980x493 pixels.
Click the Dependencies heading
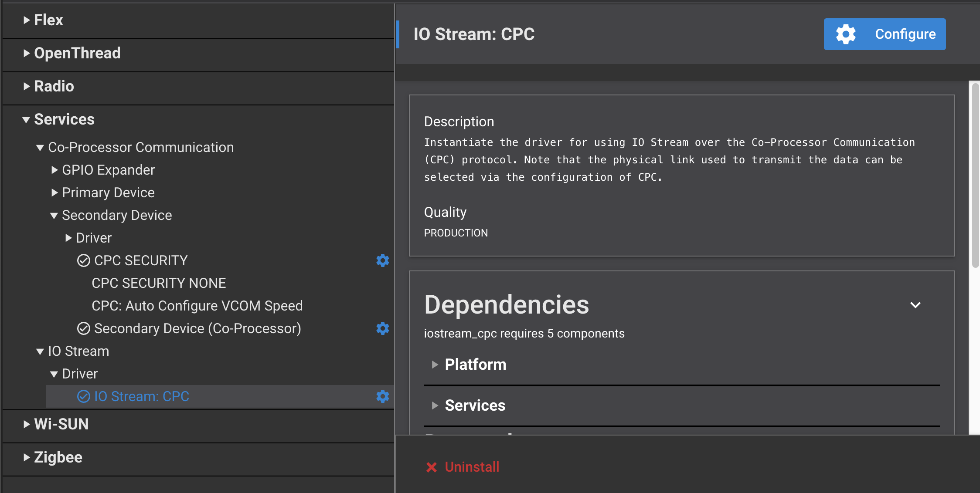[507, 304]
